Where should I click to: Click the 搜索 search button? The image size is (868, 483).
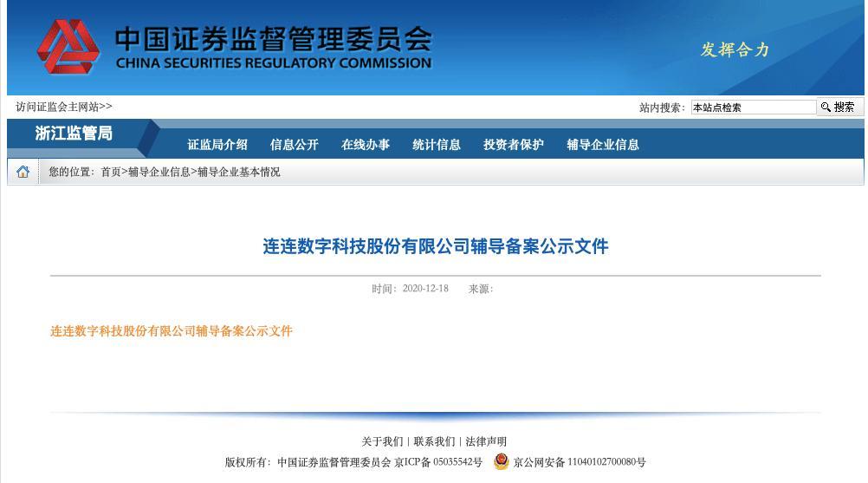tap(839, 107)
